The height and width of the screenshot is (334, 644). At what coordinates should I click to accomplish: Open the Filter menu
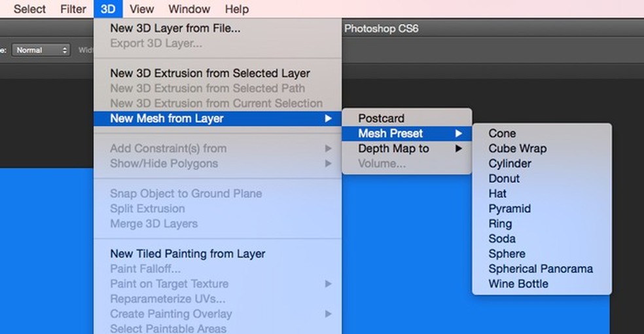click(x=73, y=9)
